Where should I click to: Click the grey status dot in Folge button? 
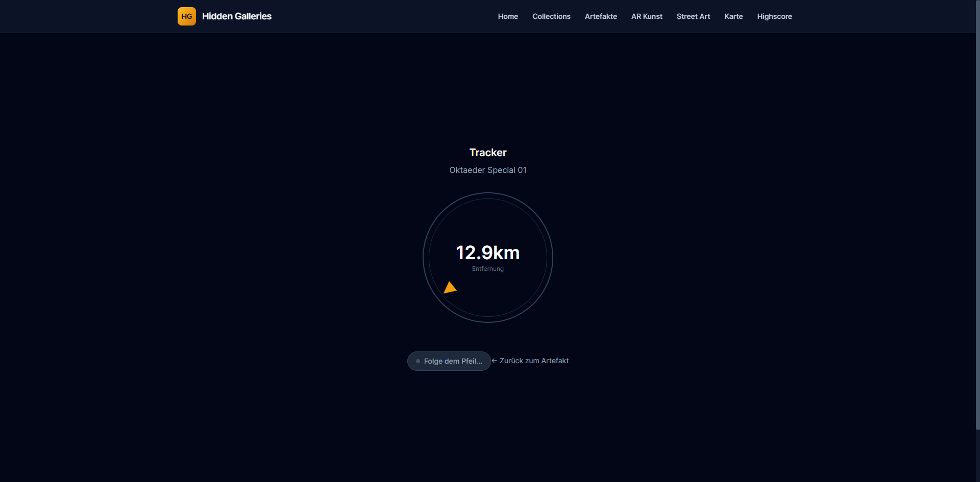click(x=418, y=361)
